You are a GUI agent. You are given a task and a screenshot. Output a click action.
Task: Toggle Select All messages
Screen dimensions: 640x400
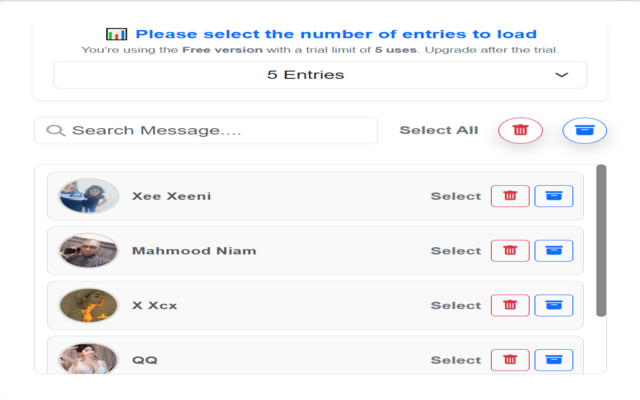(x=439, y=130)
